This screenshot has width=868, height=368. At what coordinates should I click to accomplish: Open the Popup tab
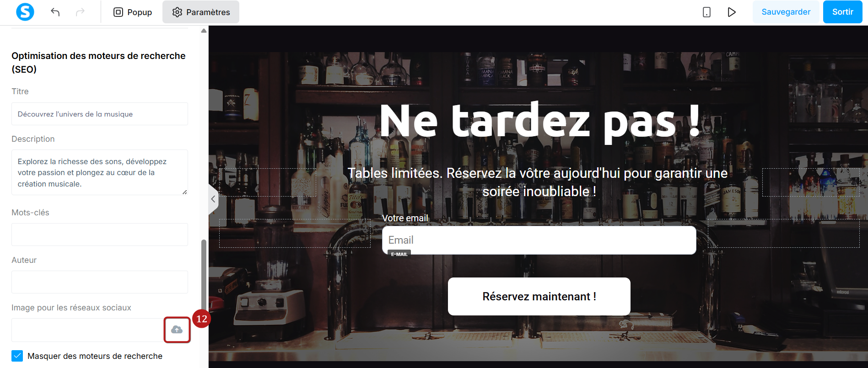point(133,12)
